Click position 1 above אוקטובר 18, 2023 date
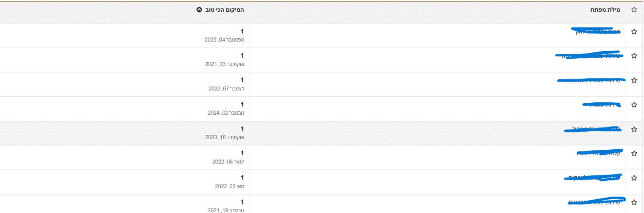644x213 pixels. tap(242, 129)
